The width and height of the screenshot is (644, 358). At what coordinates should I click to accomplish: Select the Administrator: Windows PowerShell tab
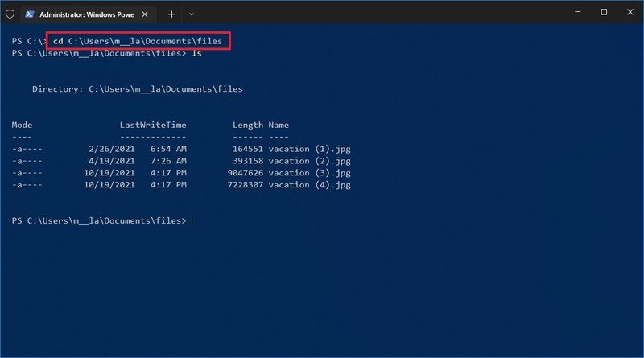click(x=85, y=14)
